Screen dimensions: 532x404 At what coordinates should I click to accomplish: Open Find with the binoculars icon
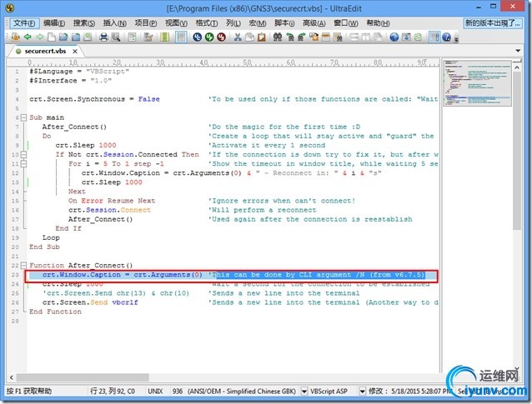278,37
